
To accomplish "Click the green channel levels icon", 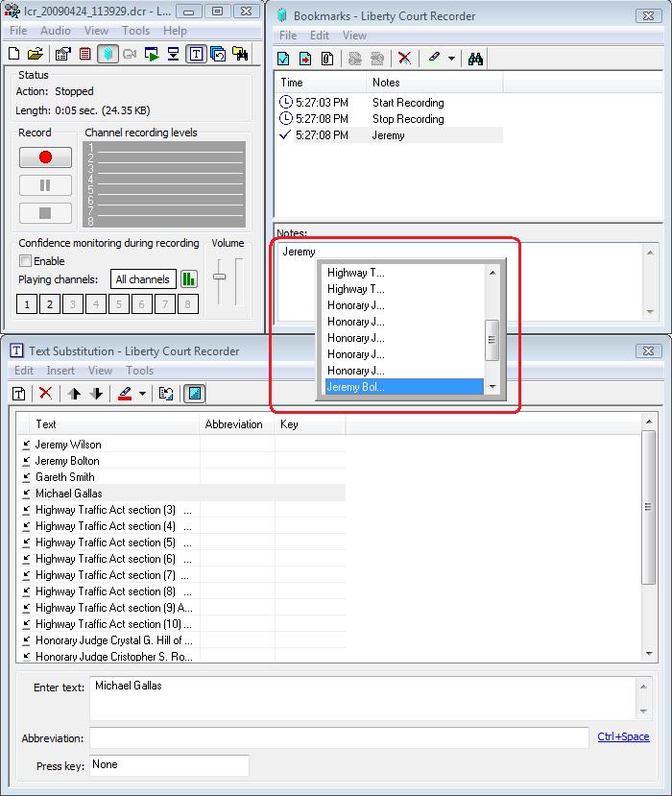I will pyautogui.click(x=189, y=278).
